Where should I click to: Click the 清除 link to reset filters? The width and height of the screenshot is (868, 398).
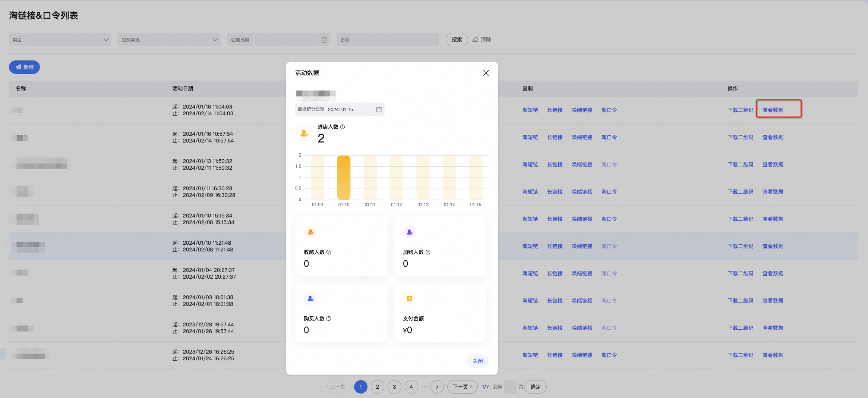coord(486,40)
